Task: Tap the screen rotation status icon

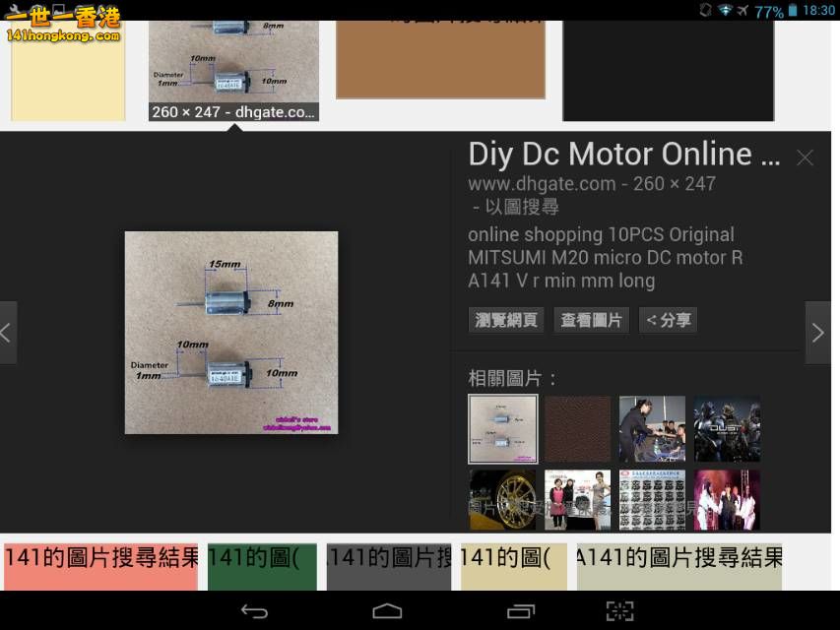Action: 705,10
